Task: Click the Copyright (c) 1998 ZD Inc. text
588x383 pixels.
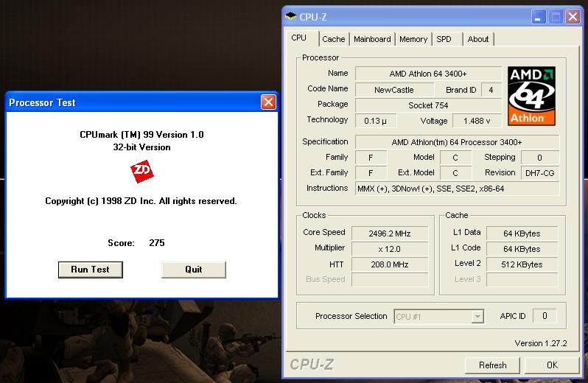Action: (141, 201)
